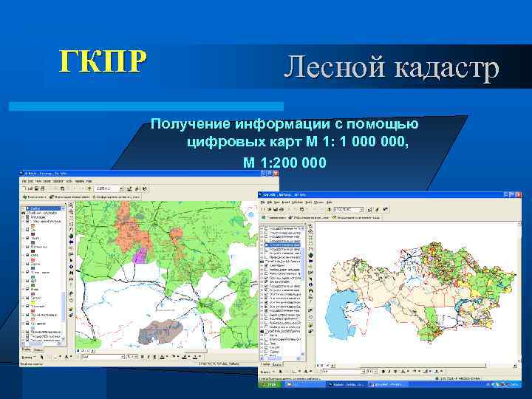Viewport: 532px width, 399px height.
Task: Open Selection menu in left ArcMap window
Action: point(58,181)
